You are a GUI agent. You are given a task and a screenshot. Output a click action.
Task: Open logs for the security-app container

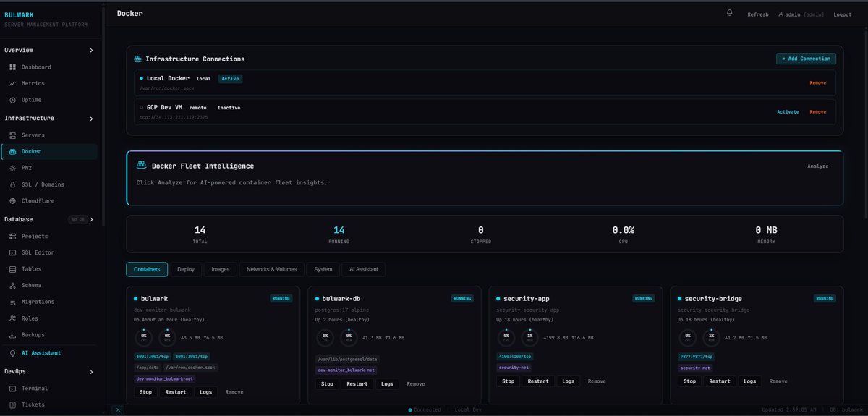point(569,381)
